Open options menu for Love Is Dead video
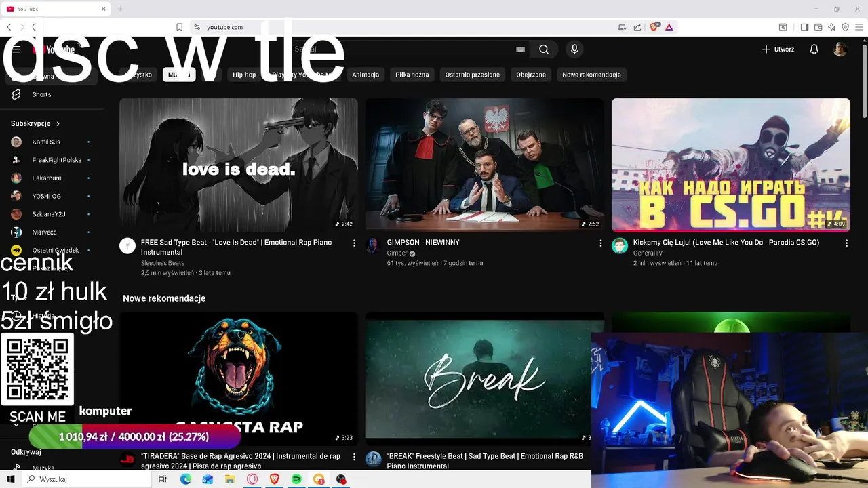The height and width of the screenshot is (488, 868). click(354, 243)
